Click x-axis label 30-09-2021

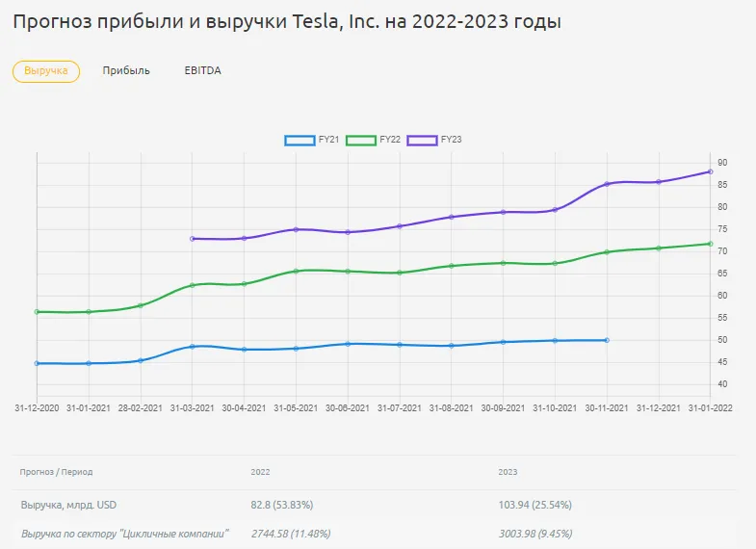[503, 408]
